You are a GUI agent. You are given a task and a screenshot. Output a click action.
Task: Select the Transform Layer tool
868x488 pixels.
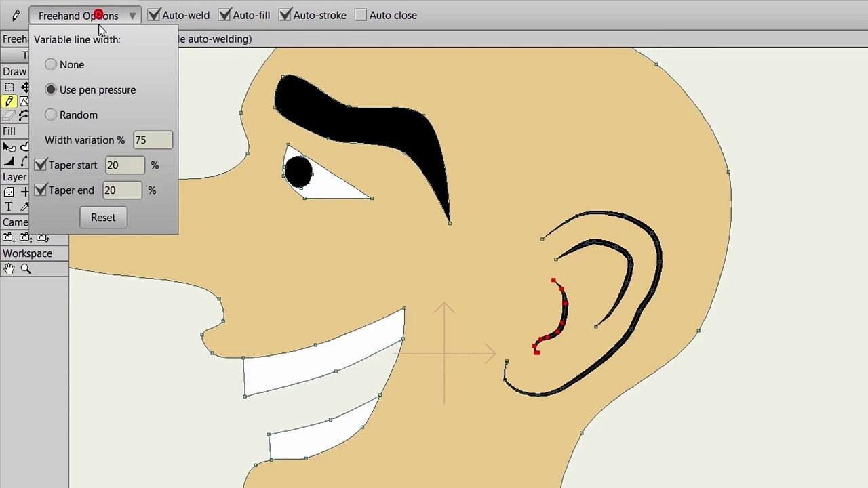tap(9, 192)
